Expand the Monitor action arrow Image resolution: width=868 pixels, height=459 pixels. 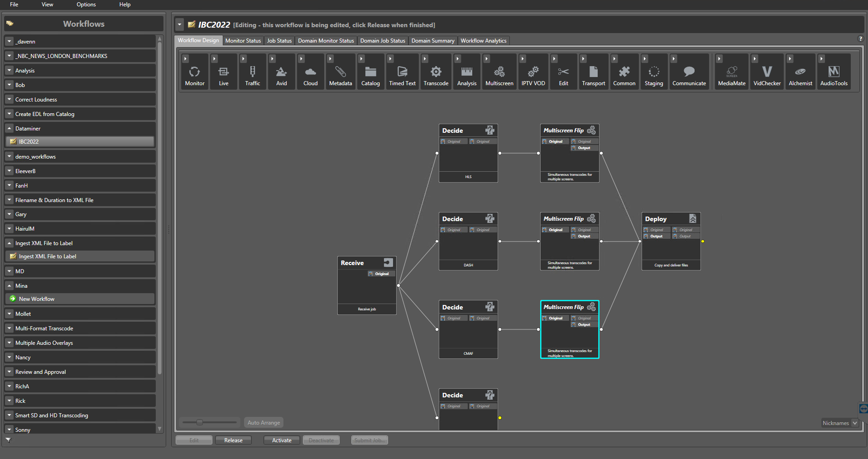[185, 58]
